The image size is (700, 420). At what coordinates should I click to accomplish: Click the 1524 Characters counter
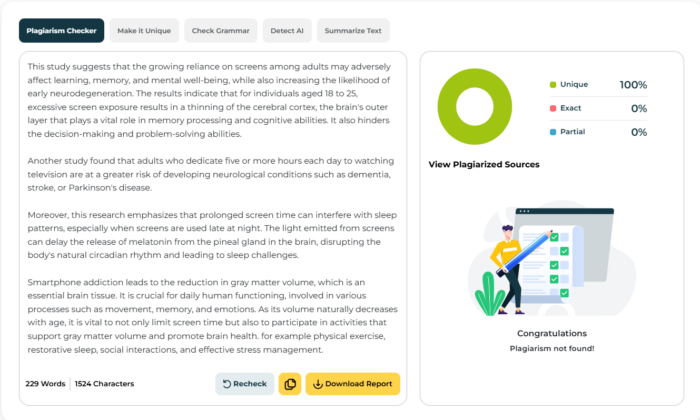click(x=104, y=384)
